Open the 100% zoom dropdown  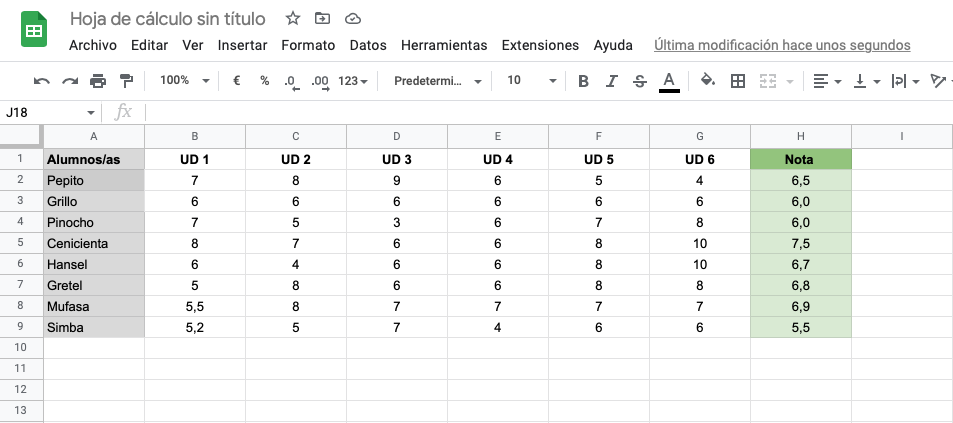(x=185, y=80)
